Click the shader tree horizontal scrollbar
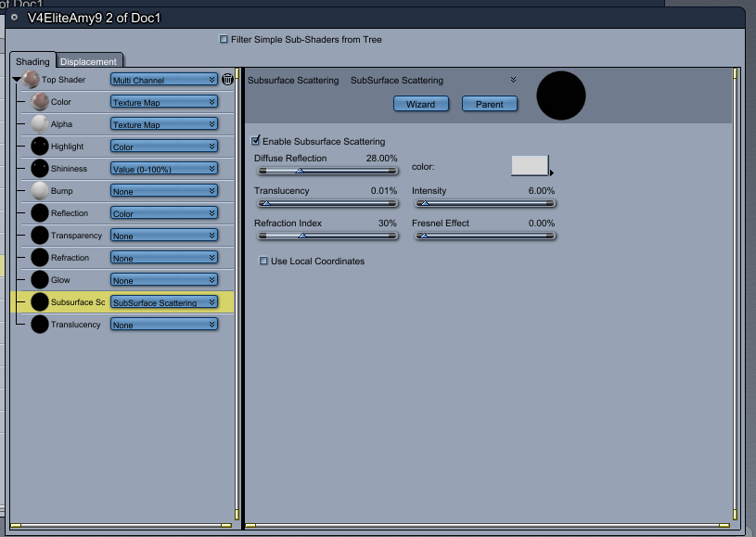Screen dimensions: 756x537 121,526
